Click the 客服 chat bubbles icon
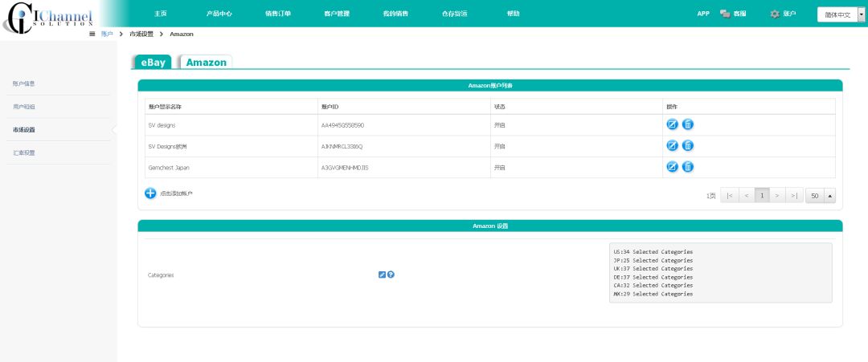 725,14
